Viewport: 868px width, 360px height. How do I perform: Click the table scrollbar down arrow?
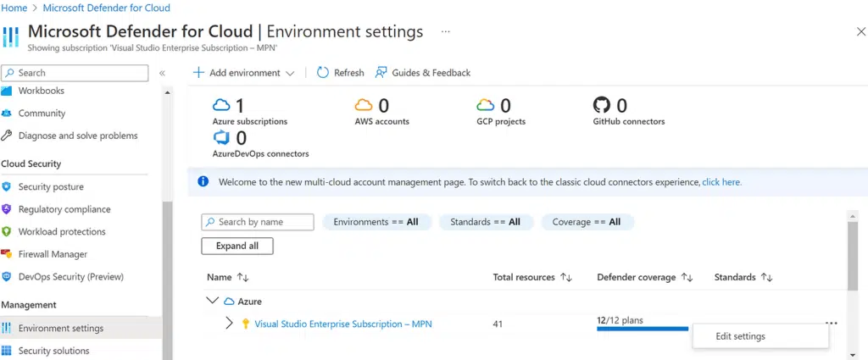click(853, 354)
